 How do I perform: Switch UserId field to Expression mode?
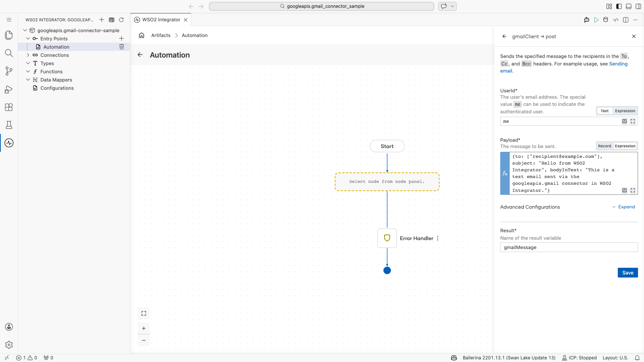pyautogui.click(x=625, y=111)
